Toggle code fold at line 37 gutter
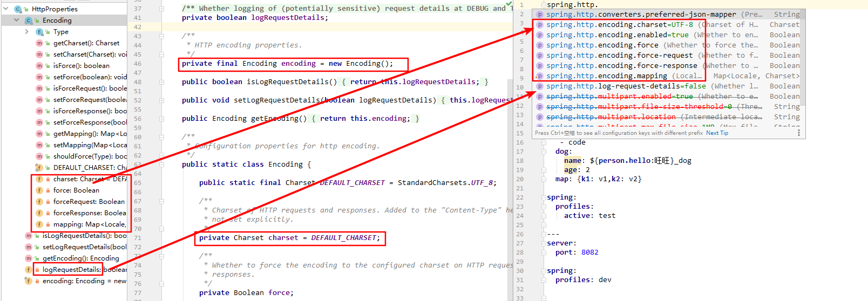This screenshot has width=868, height=301. (x=161, y=9)
